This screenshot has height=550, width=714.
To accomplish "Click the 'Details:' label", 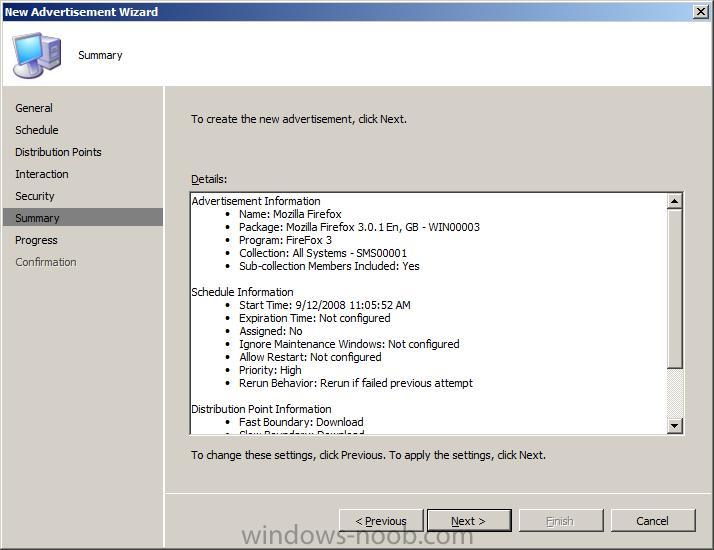I will (209, 179).
